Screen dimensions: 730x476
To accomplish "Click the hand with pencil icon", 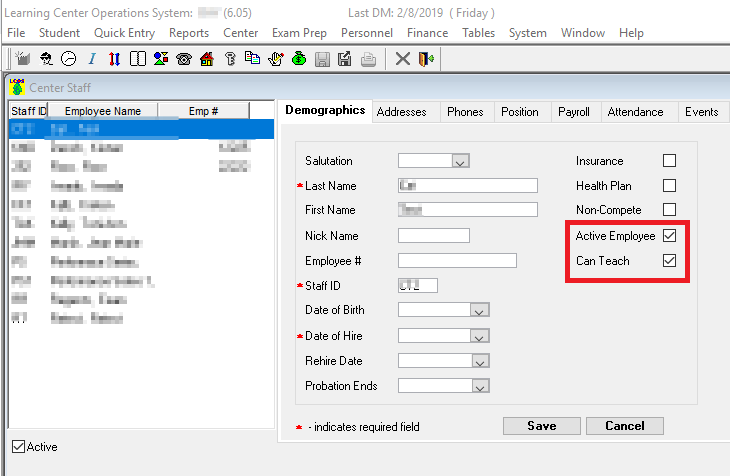I will click(276, 59).
